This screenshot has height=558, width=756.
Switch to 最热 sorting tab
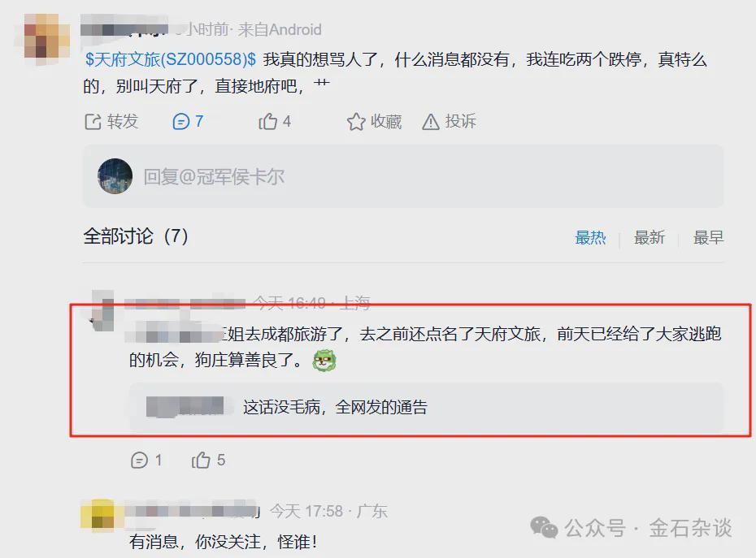(x=590, y=237)
